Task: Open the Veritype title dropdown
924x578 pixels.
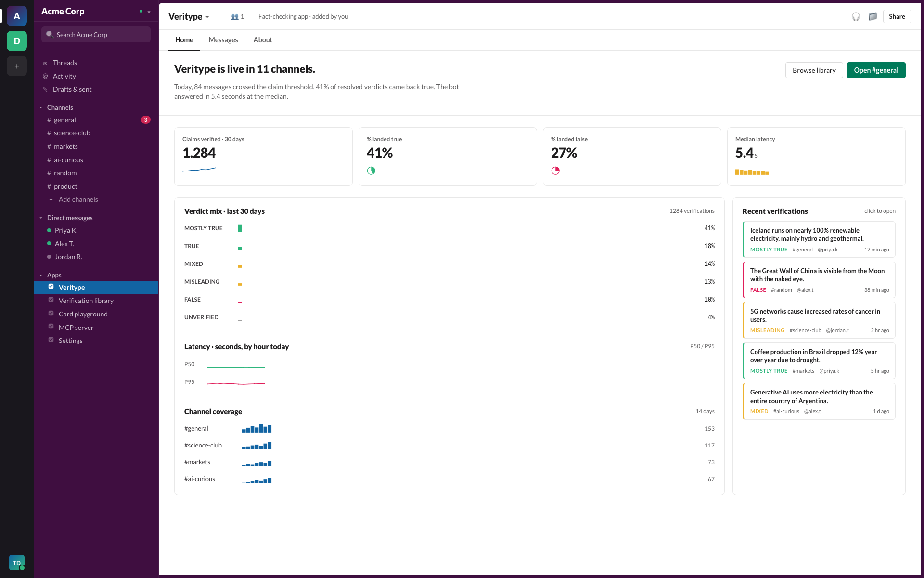Action: (x=207, y=17)
